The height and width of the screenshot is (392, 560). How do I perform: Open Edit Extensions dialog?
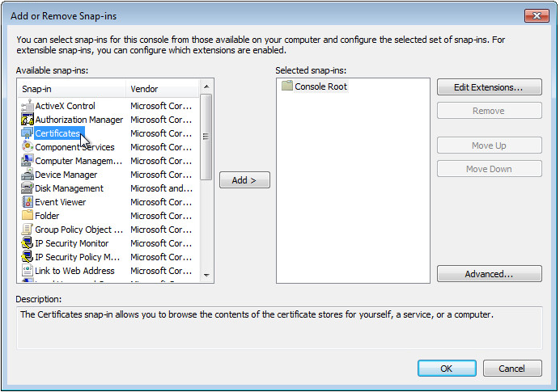pyautogui.click(x=489, y=87)
